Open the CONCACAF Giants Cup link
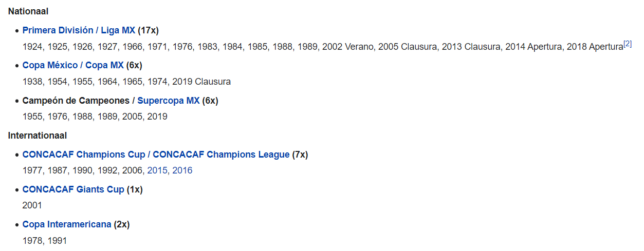Viewport: 644px width, 251px height. [x=73, y=189]
